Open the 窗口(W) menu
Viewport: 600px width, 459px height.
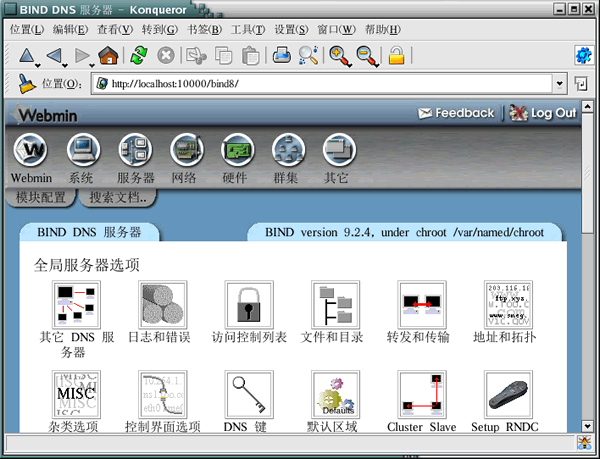click(x=336, y=30)
